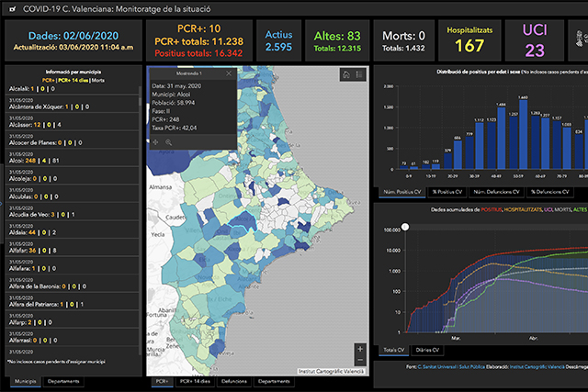Open the % Defuncions CV chart tab
Screen dimensions: 588x392
click(550, 192)
